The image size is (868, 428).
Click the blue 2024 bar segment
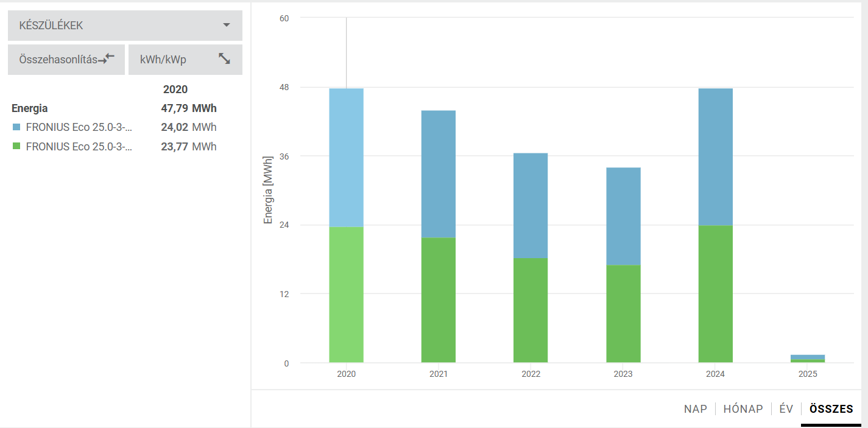point(715,156)
